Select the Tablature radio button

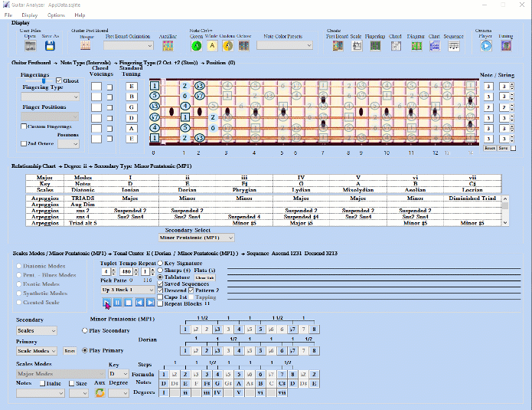(x=160, y=277)
